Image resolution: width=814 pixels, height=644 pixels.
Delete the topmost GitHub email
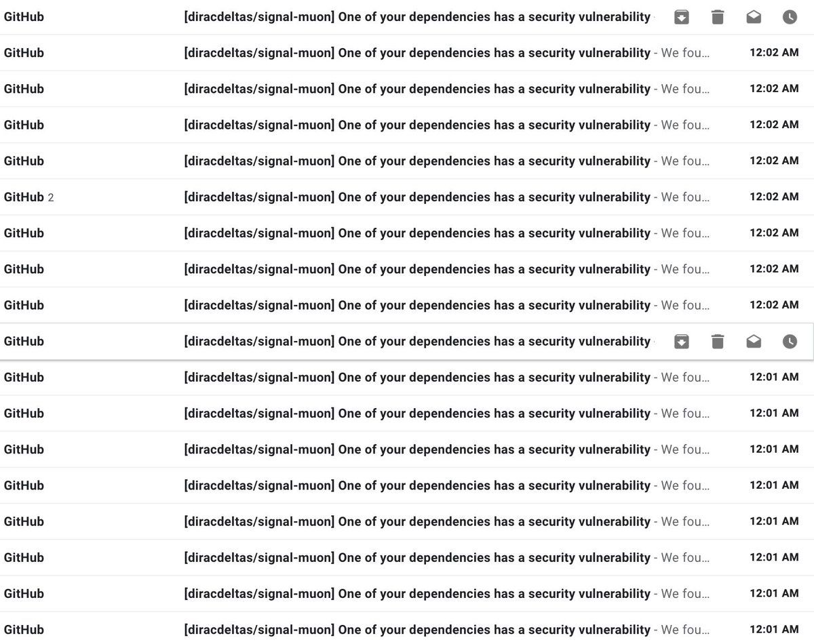[x=718, y=18]
